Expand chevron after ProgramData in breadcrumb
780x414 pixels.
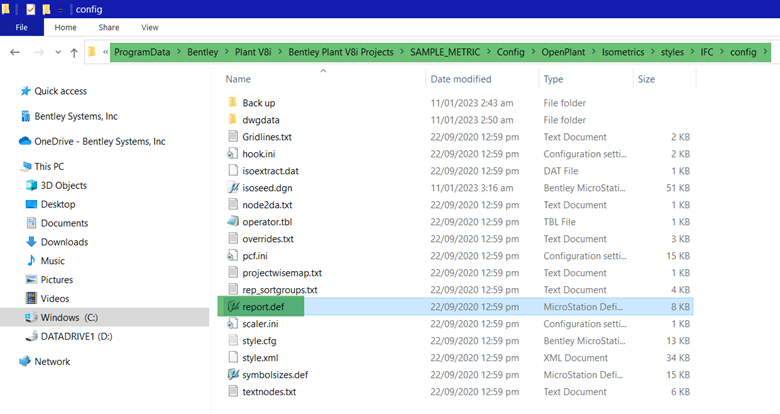[x=179, y=52]
